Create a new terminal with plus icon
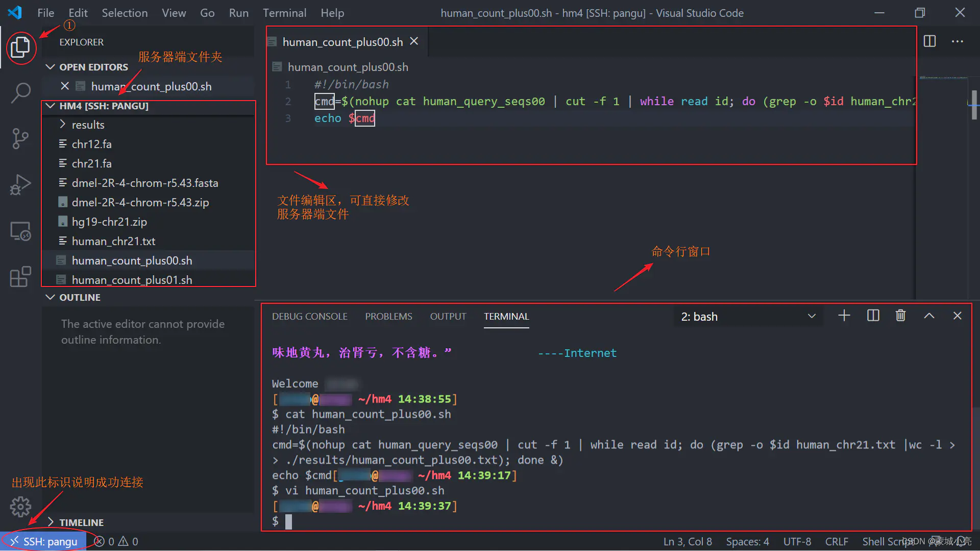The image size is (980, 551). click(844, 316)
